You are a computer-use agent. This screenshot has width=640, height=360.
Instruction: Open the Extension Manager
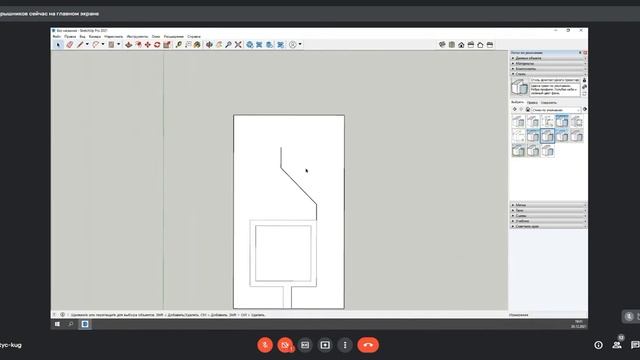[x=281, y=44]
